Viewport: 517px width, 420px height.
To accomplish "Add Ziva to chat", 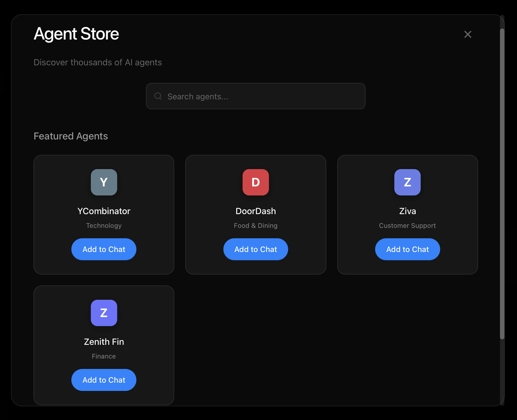I will pos(408,249).
